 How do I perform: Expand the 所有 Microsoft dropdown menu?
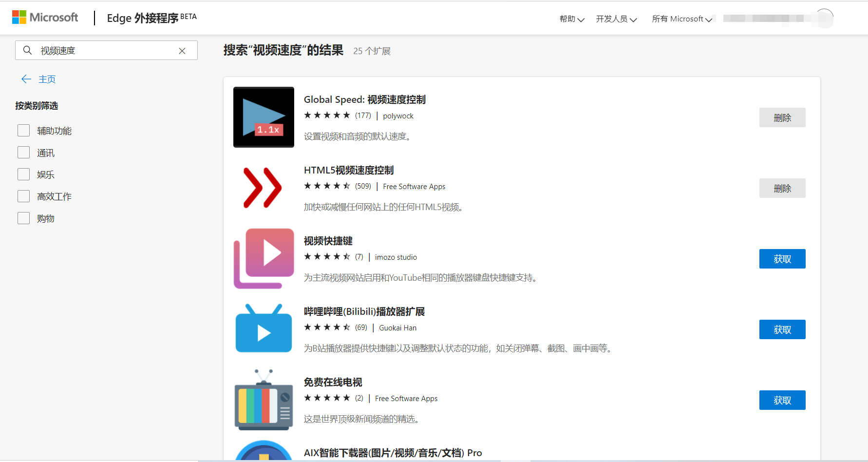click(x=682, y=19)
